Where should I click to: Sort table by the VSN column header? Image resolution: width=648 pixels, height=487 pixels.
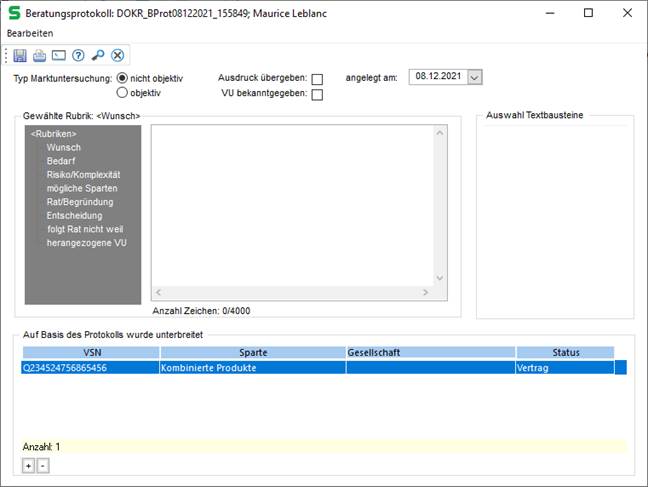(x=91, y=353)
